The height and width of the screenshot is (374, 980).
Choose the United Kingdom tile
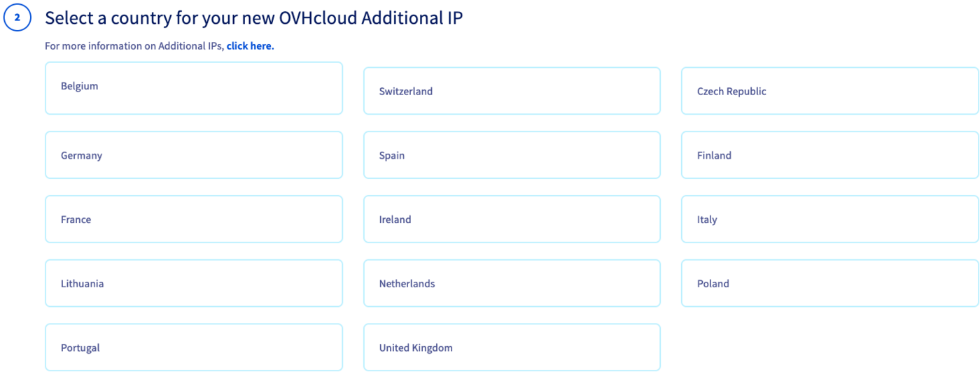click(x=512, y=347)
